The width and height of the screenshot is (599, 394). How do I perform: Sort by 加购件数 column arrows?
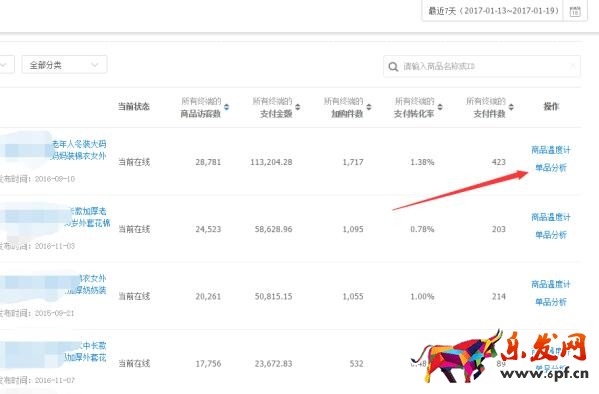[369, 107]
